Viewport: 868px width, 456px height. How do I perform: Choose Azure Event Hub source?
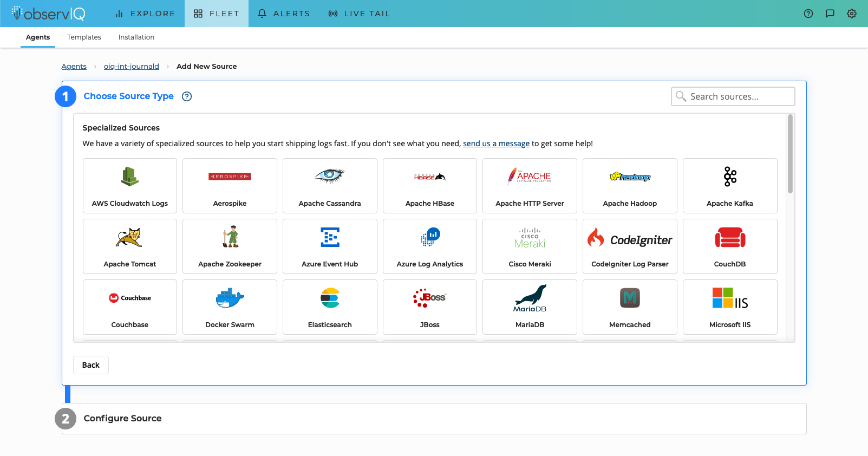[x=330, y=246]
